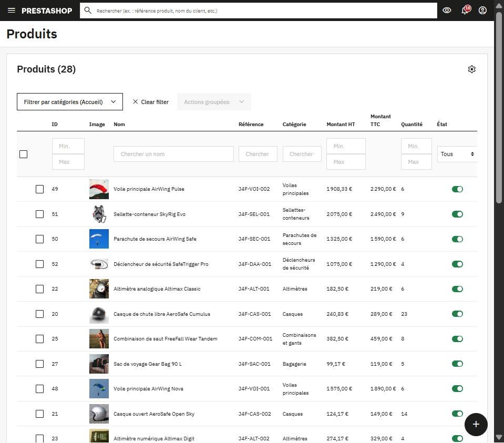The height and width of the screenshot is (443, 504).
Task: Sort by the Quantité column header
Action: pyautogui.click(x=412, y=125)
